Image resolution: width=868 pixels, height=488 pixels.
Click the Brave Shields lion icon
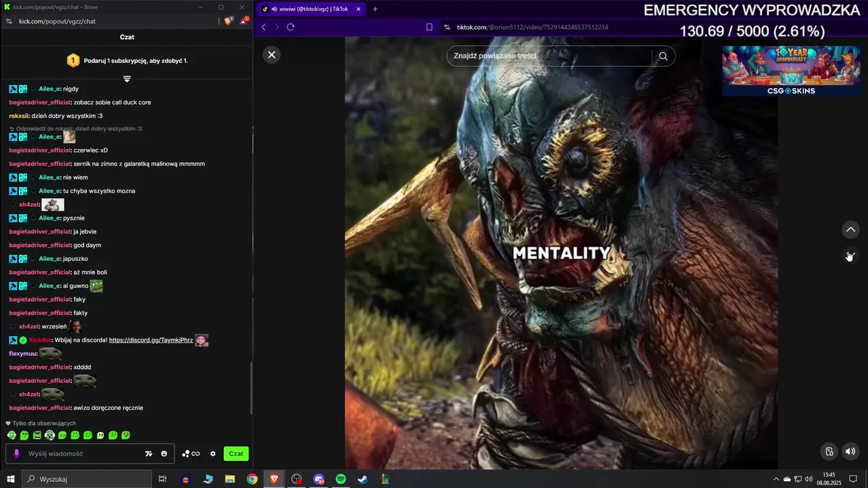pyautogui.click(x=229, y=21)
